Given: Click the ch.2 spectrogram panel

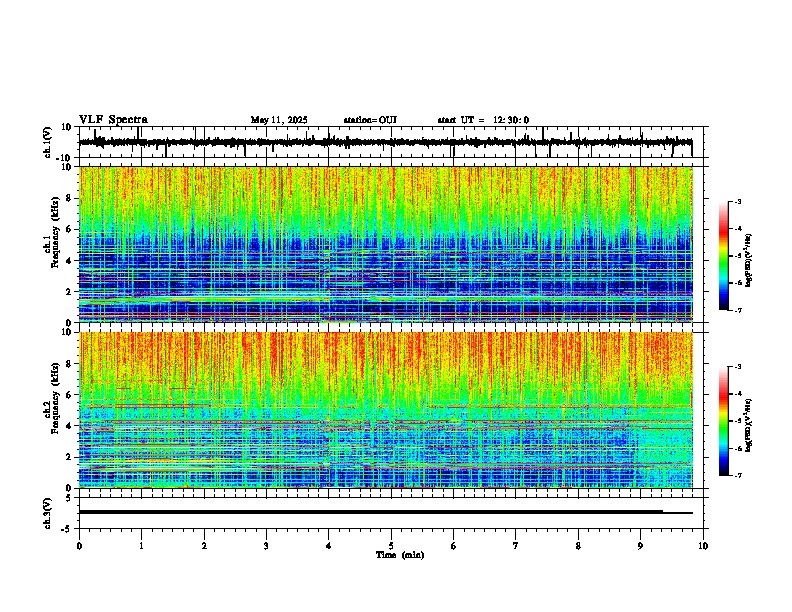Looking at the screenshot, I should tap(386, 410).
